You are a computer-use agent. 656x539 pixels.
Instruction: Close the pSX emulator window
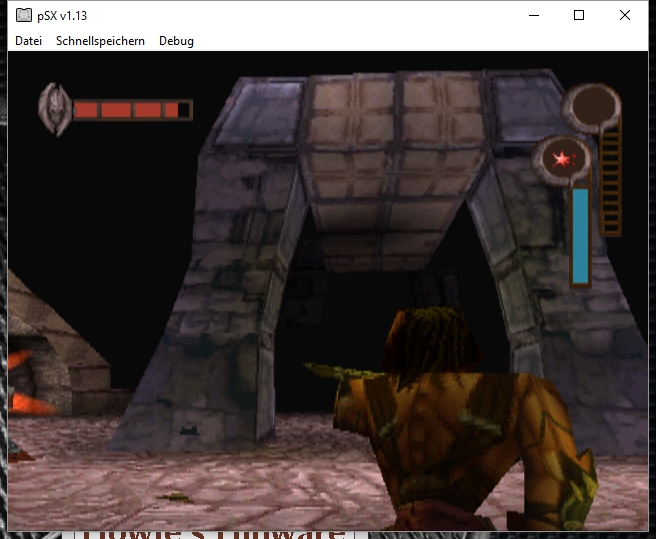tap(625, 15)
